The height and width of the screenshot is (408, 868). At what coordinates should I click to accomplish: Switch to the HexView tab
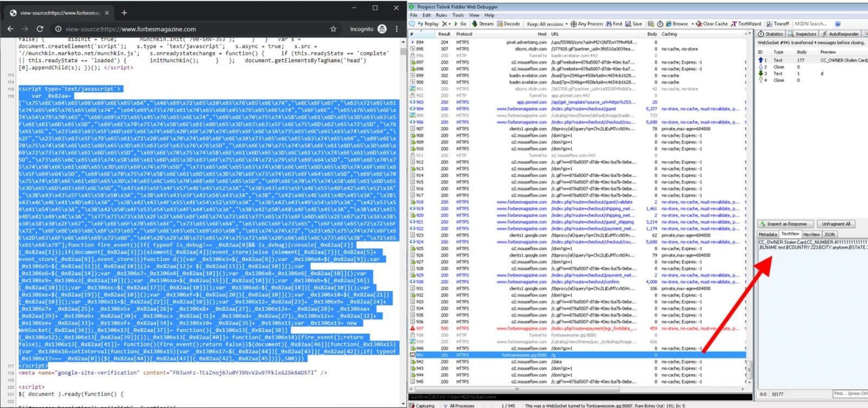click(x=812, y=234)
